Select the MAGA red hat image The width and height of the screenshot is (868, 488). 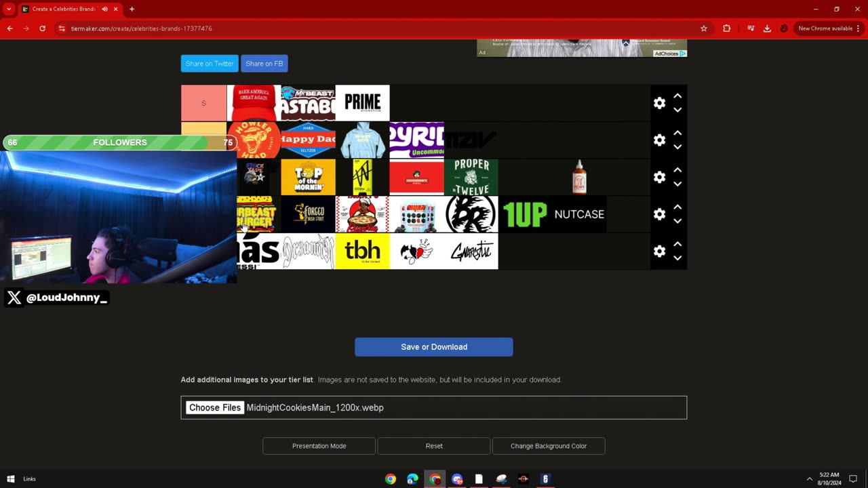pyautogui.click(x=254, y=103)
